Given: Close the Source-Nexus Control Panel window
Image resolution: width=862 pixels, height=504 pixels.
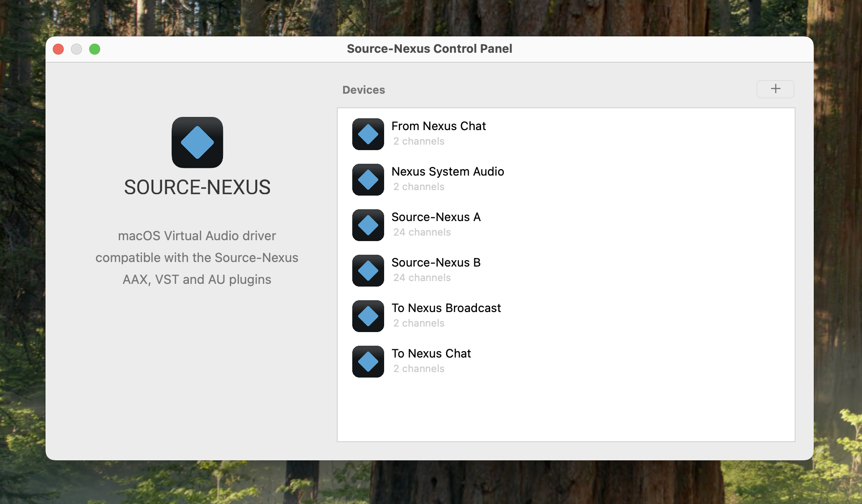Looking at the screenshot, I should [x=58, y=49].
